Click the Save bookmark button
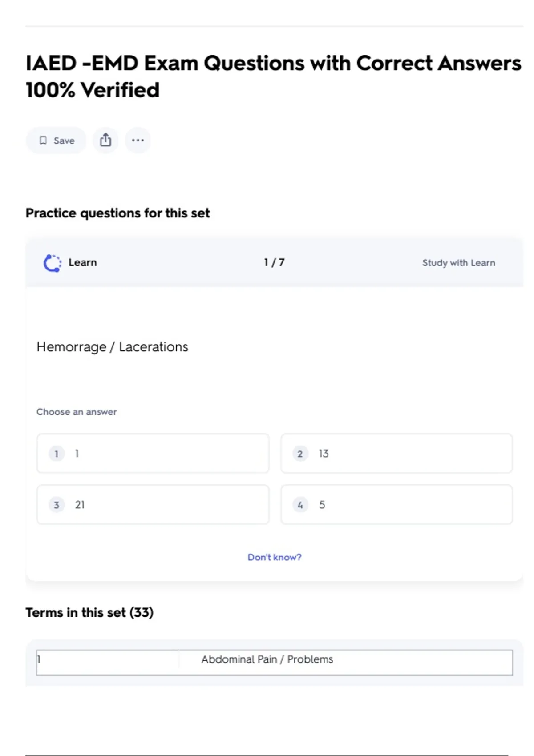The height and width of the screenshot is (756, 534). coord(57,141)
